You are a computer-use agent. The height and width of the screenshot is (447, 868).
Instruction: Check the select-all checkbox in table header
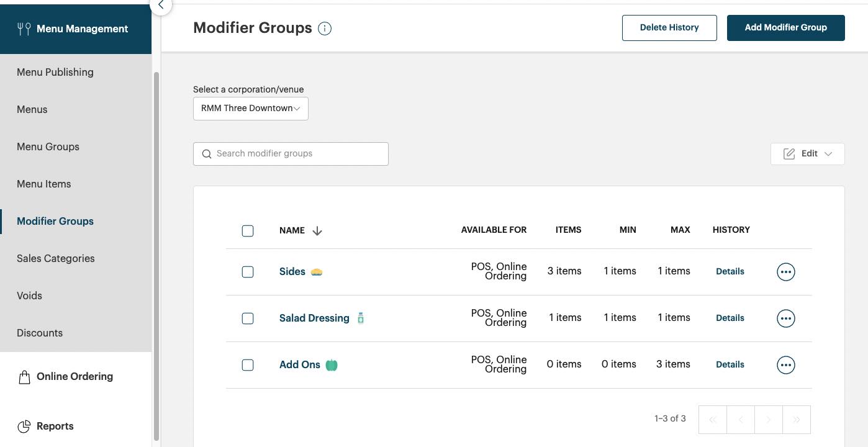[248, 230]
